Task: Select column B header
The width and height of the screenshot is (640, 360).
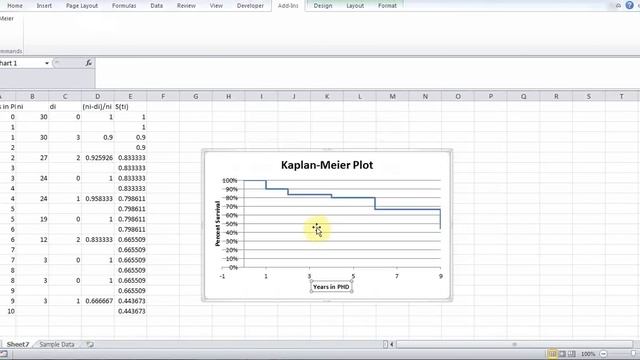Action: [32, 96]
